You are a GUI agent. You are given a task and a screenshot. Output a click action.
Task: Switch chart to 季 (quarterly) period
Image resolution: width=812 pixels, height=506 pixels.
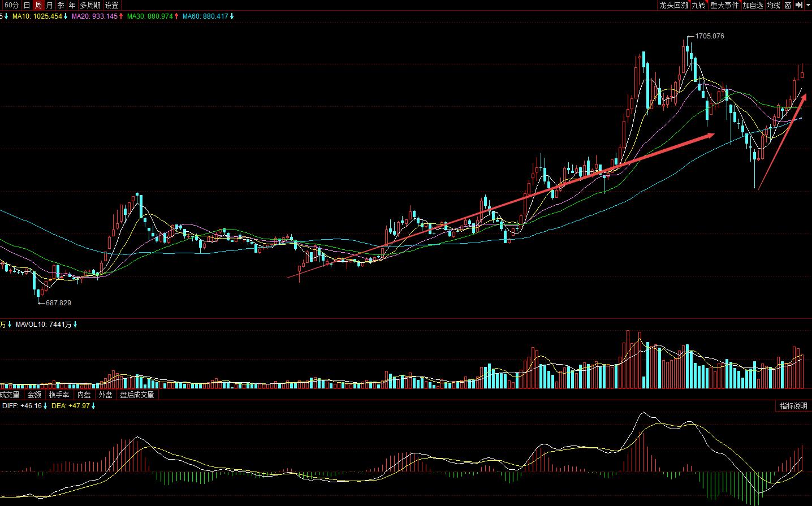[x=61, y=5]
